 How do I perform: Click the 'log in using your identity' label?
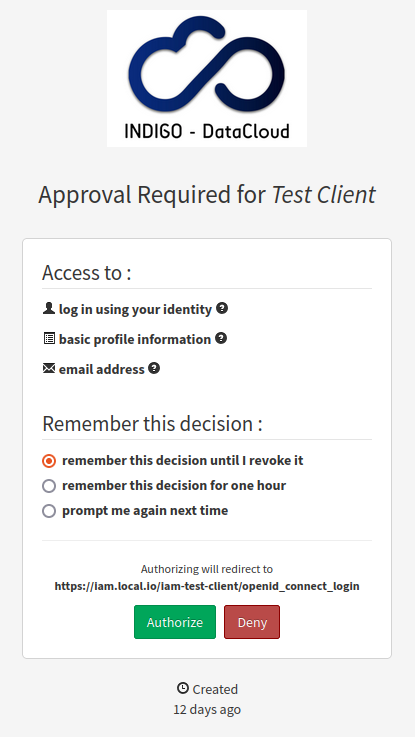pos(135,309)
